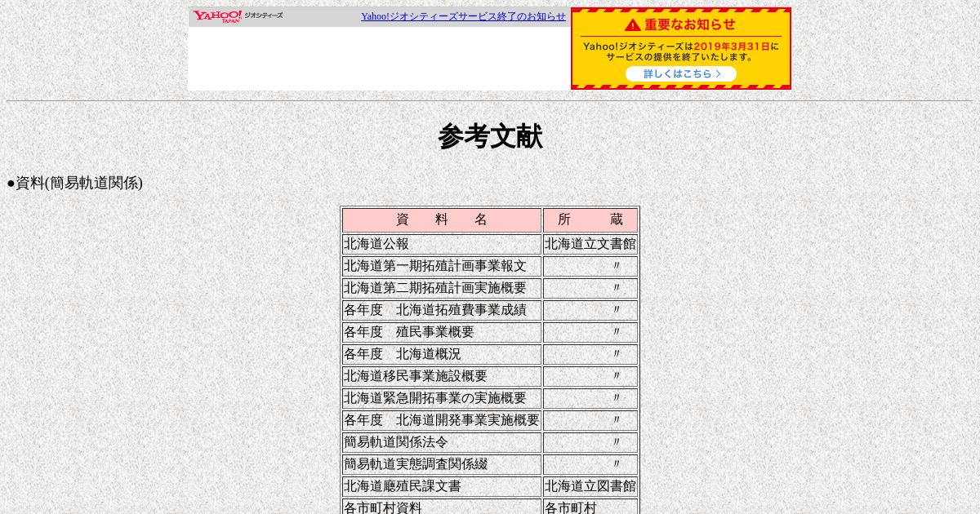Screen dimensions: 980x514
Task: Select the 北海道公報 cell
Action: 442,244
